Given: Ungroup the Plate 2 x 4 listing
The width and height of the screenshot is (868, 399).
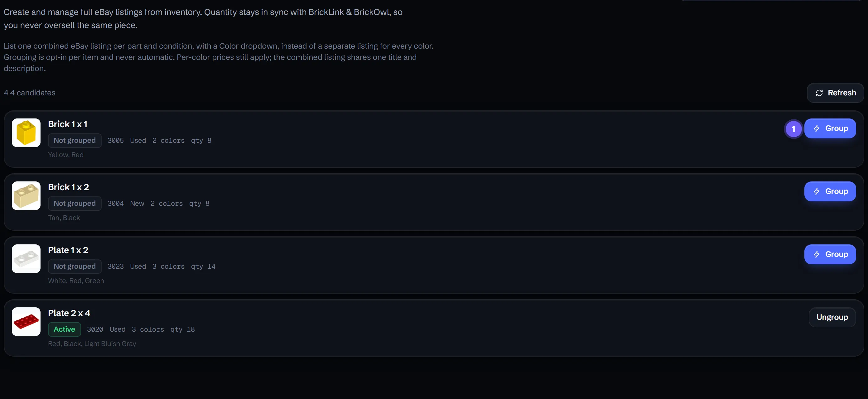Looking at the screenshot, I should click(x=832, y=317).
